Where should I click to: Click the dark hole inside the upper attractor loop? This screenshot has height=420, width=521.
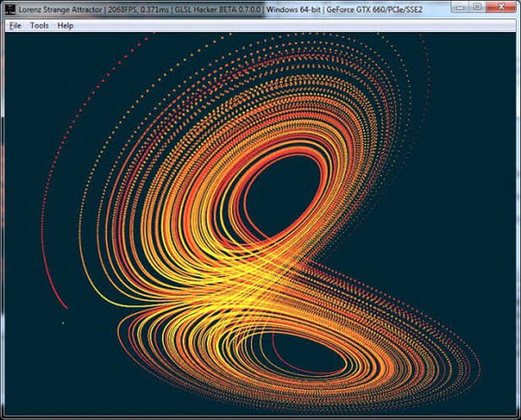[x=282, y=197]
